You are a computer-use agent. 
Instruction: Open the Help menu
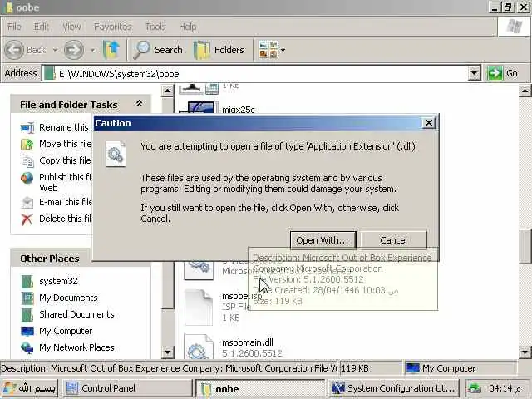click(x=188, y=27)
